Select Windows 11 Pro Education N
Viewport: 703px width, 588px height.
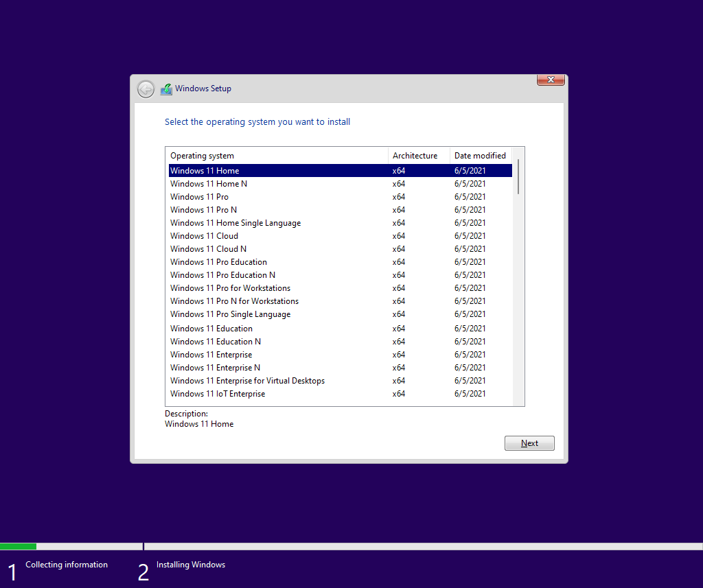(x=341, y=274)
